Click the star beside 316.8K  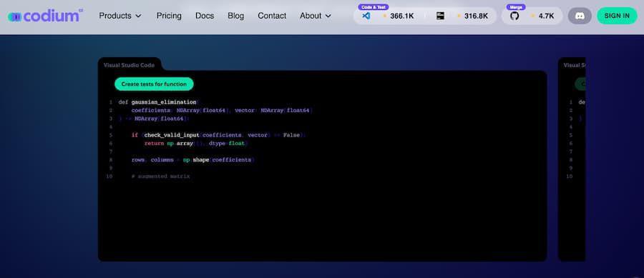459,16
